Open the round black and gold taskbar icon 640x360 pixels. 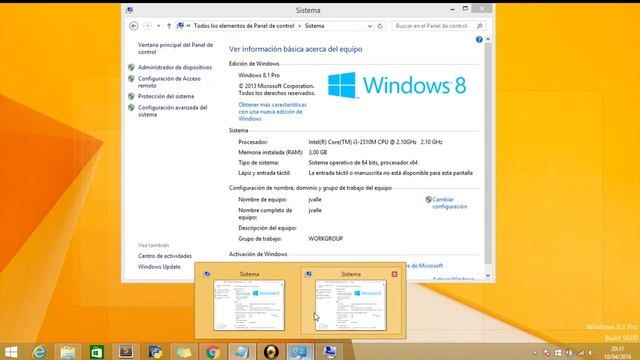click(x=271, y=352)
